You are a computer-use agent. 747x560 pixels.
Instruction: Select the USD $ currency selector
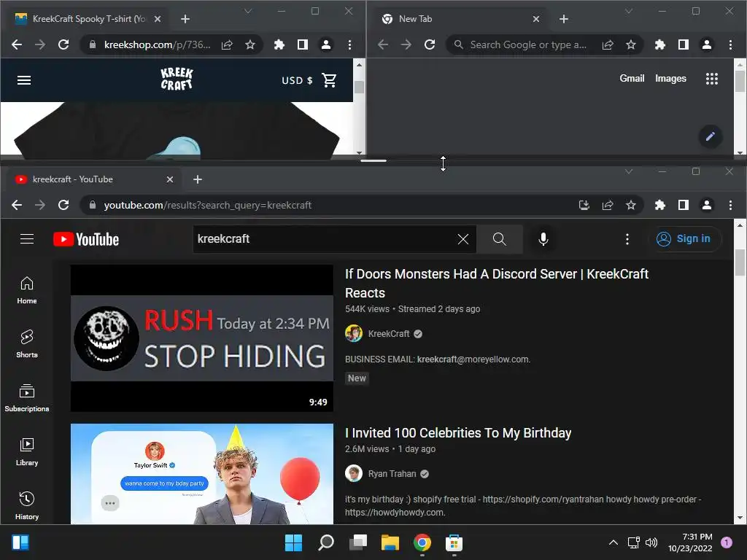(297, 80)
